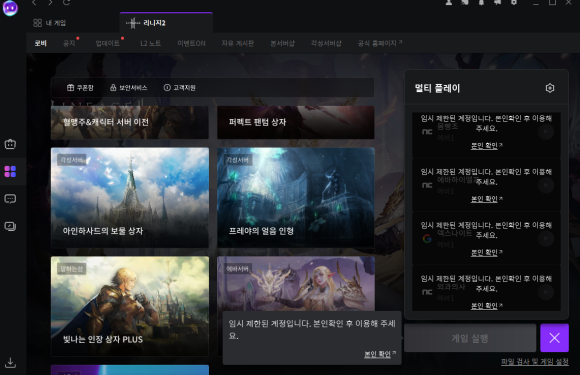Select the 리니지2 game tab
The image size is (580, 375).
click(x=166, y=23)
